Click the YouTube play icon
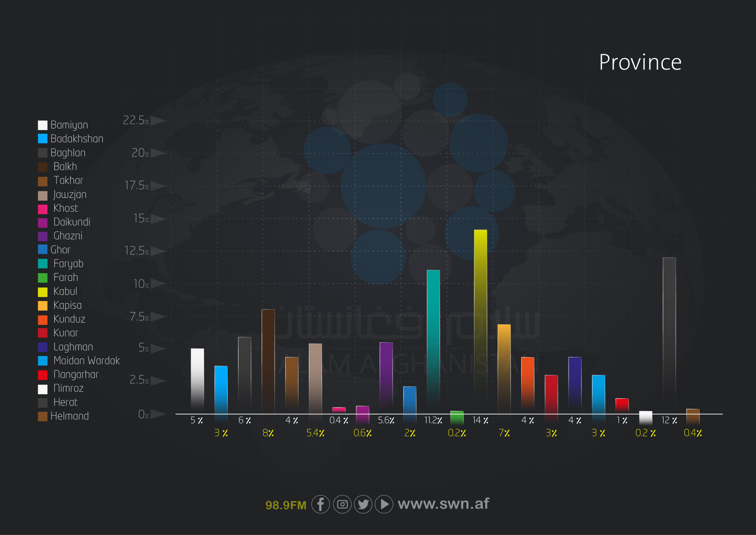 [384, 504]
